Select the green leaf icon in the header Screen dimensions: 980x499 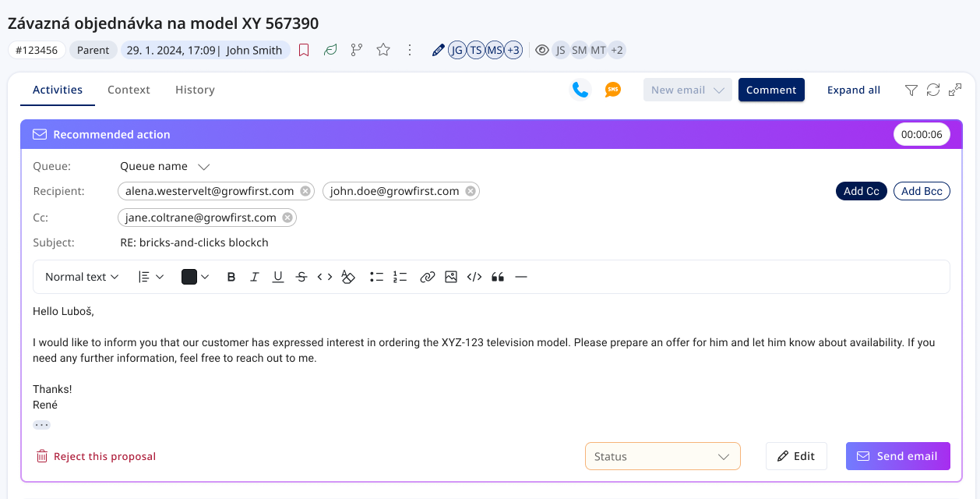pyautogui.click(x=330, y=49)
